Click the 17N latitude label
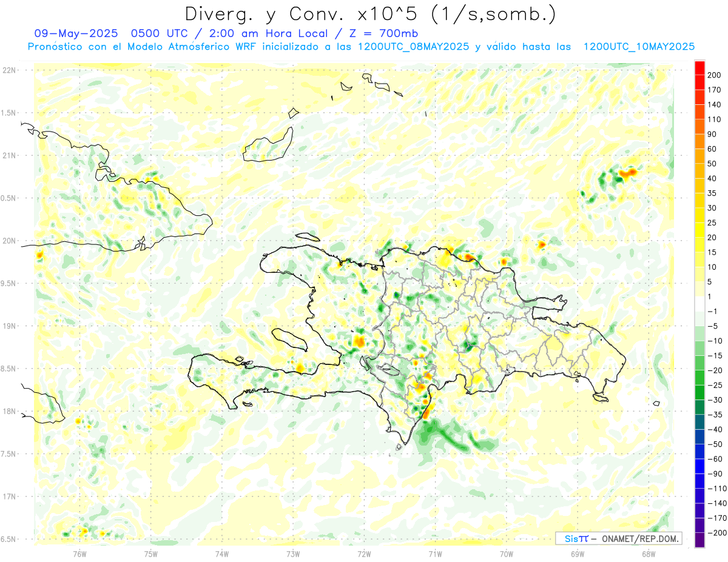The image size is (728, 562). pos(9,497)
